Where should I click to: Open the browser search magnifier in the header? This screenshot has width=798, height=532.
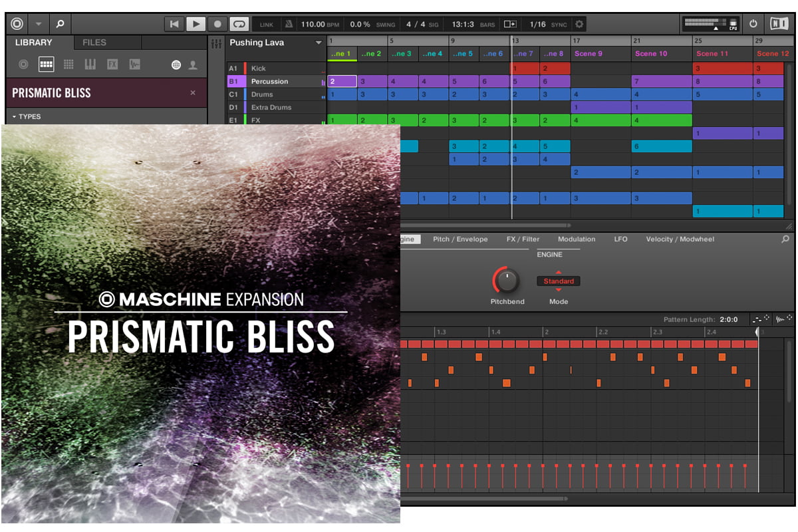(60, 24)
